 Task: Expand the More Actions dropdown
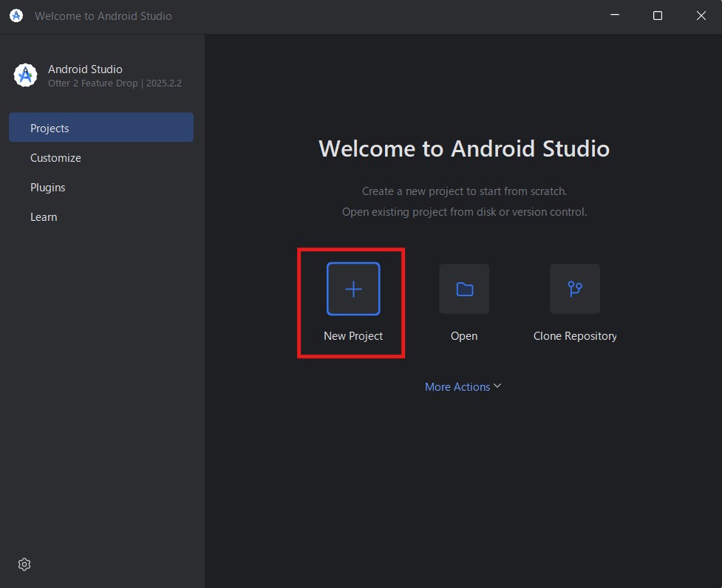pyautogui.click(x=457, y=387)
